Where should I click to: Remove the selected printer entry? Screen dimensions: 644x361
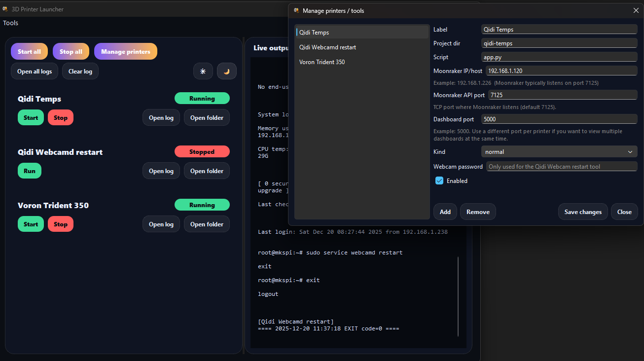tap(478, 212)
